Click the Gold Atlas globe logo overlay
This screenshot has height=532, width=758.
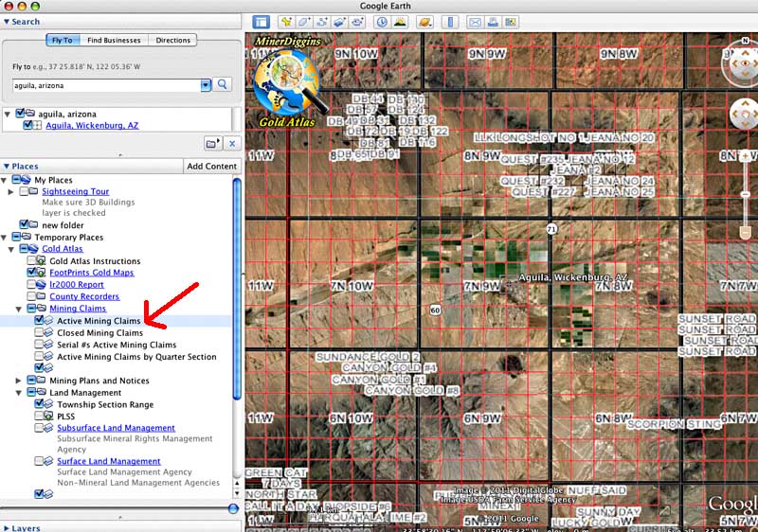pyautogui.click(x=289, y=83)
